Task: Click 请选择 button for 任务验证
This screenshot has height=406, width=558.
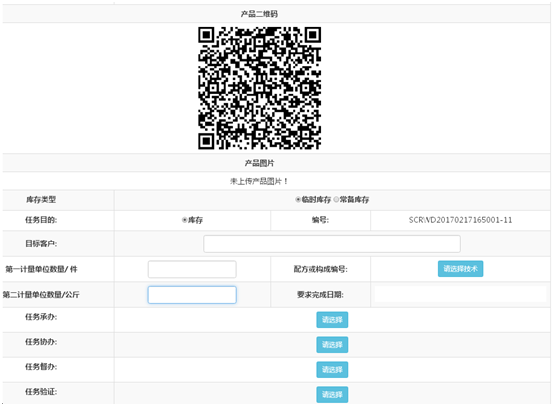Action: [332, 395]
